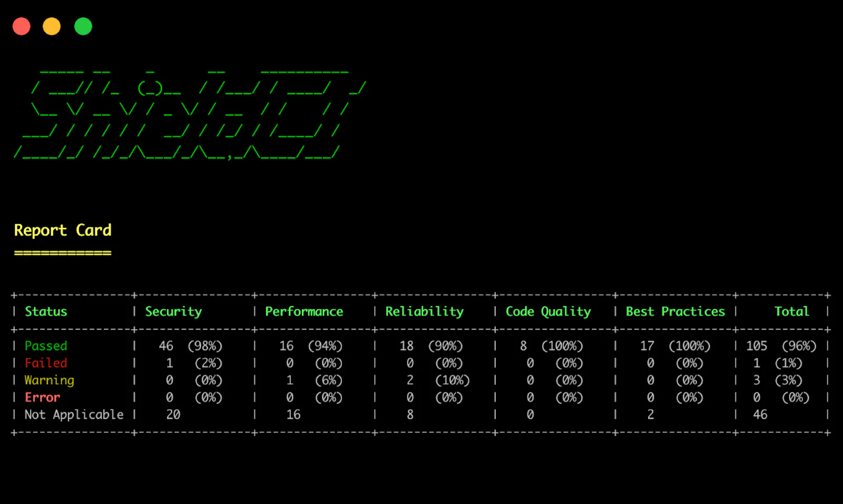843x504 pixels.
Task: Click Performance passed value 16 (94%)
Action: click(x=311, y=346)
